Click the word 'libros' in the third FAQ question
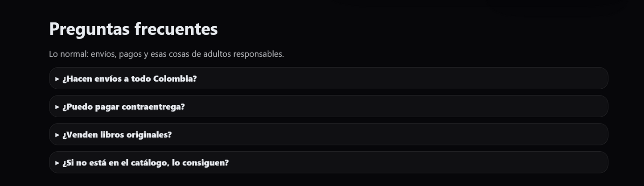This screenshot has height=186, width=644. click(x=112, y=135)
